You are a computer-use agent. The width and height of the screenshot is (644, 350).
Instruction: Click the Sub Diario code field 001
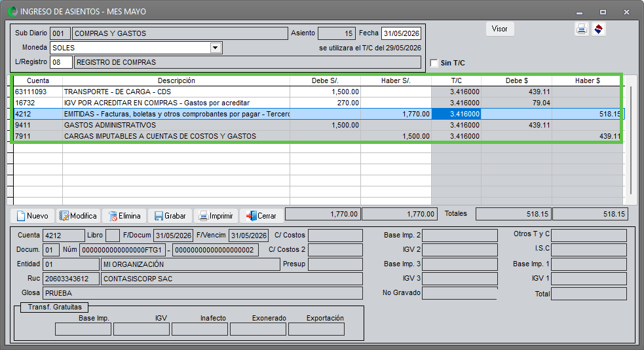point(60,33)
